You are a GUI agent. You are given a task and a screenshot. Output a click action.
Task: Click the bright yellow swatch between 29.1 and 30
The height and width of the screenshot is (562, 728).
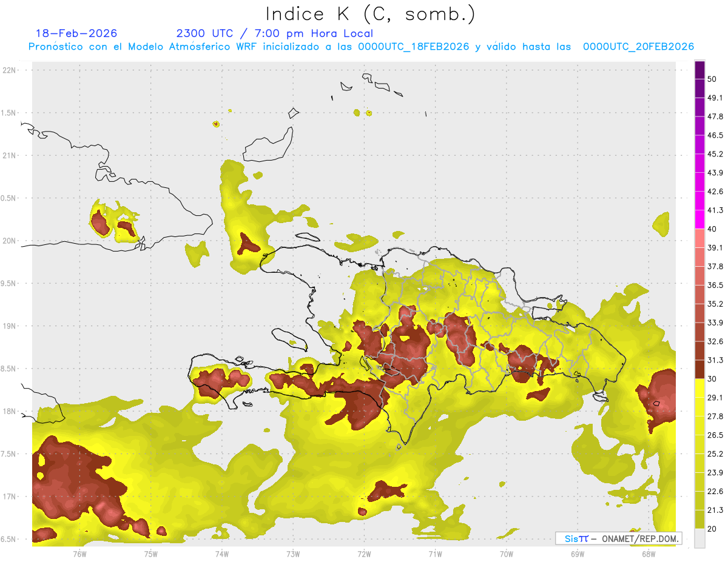(x=699, y=388)
